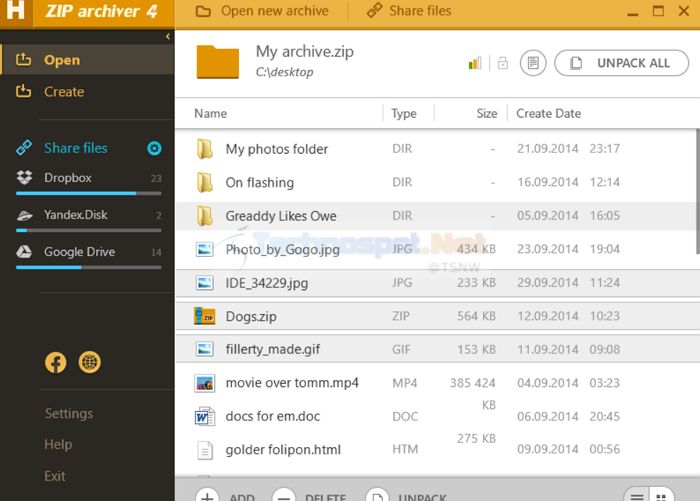Click the UNPACK ALL button
700x501 pixels.
point(621,63)
